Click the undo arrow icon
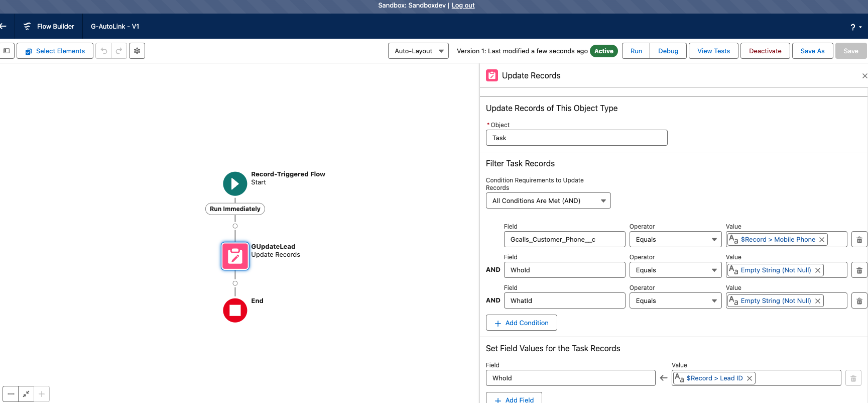The height and width of the screenshot is (403, 868). coord(104,51)
